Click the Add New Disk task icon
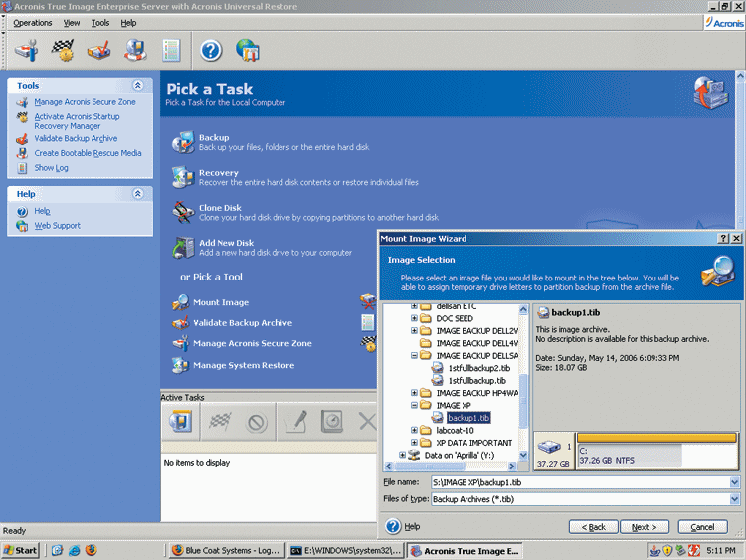 [183, 248]
